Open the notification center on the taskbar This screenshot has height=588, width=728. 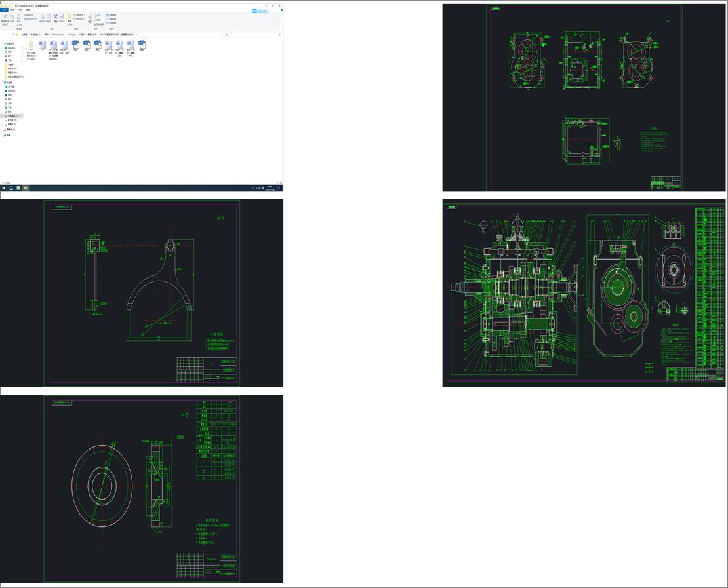click(x=279, y=188)
